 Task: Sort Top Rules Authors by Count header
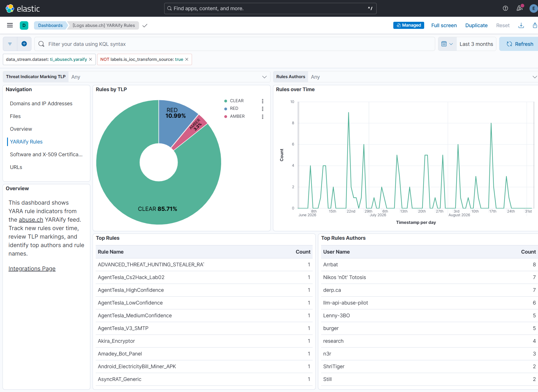point(528,252)
